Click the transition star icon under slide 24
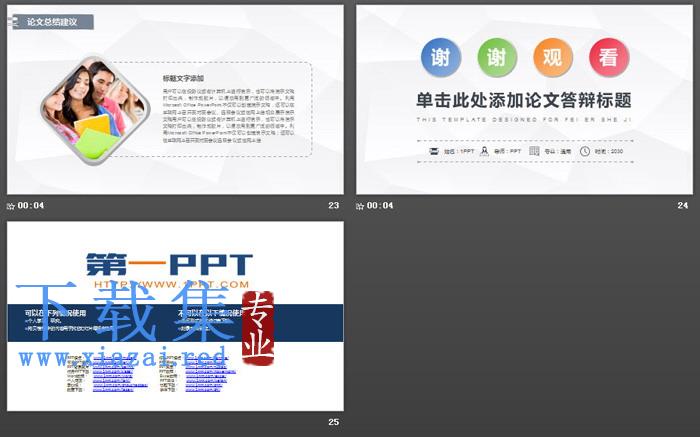The width and height of the screenshot is (700, 437). pos(360,206)
